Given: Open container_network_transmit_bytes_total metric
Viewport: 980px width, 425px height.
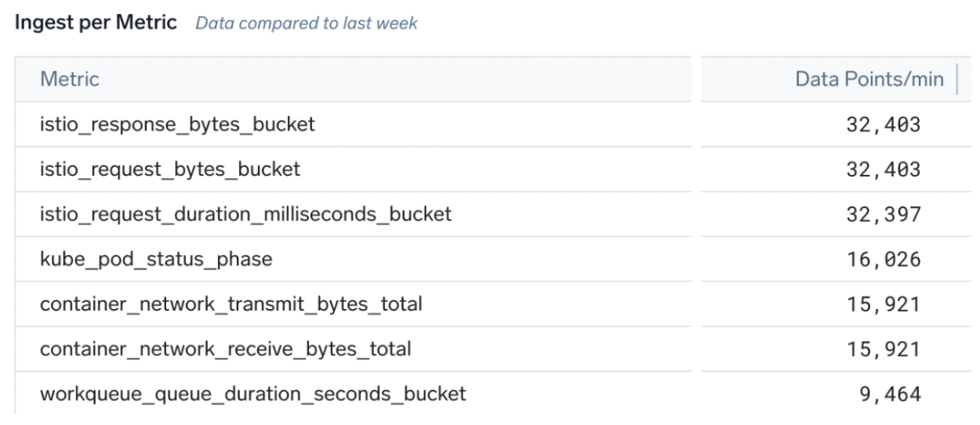Looking at the screenshot, I should [231, 303].
